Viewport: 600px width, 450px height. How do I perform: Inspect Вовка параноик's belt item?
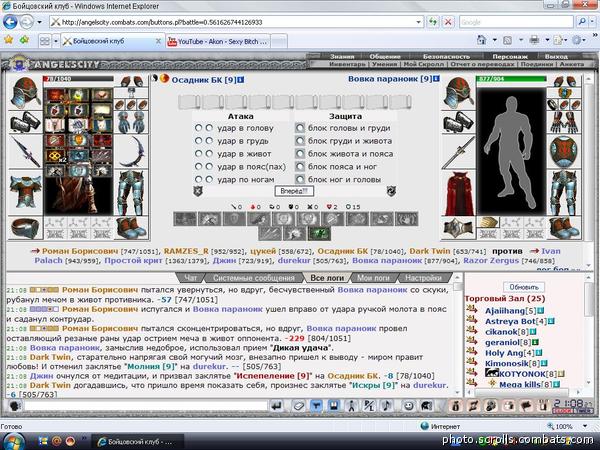point(459,228)
